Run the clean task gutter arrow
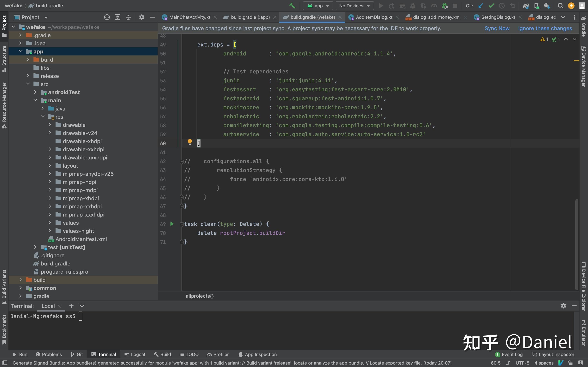 click(x=172, y=224)
